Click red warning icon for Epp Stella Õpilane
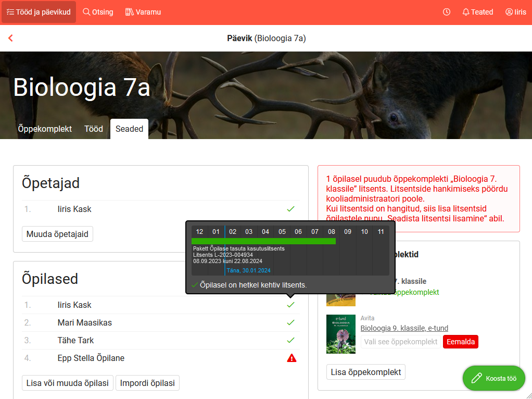 pyautogui.click(x=292, y=358)
